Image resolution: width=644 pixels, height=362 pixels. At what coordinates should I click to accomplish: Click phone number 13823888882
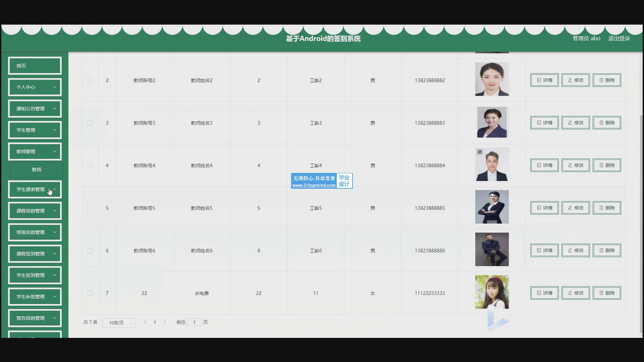[x=430, y=80]
